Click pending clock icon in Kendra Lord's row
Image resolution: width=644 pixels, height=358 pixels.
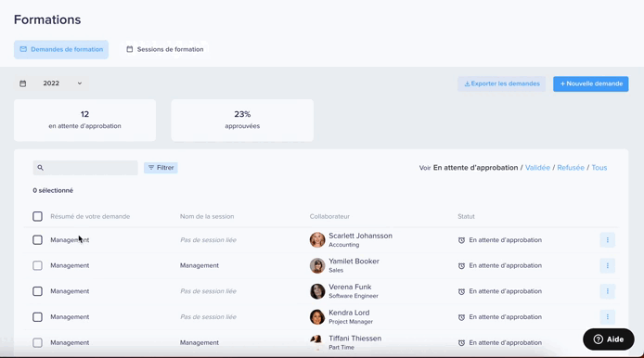461,317
